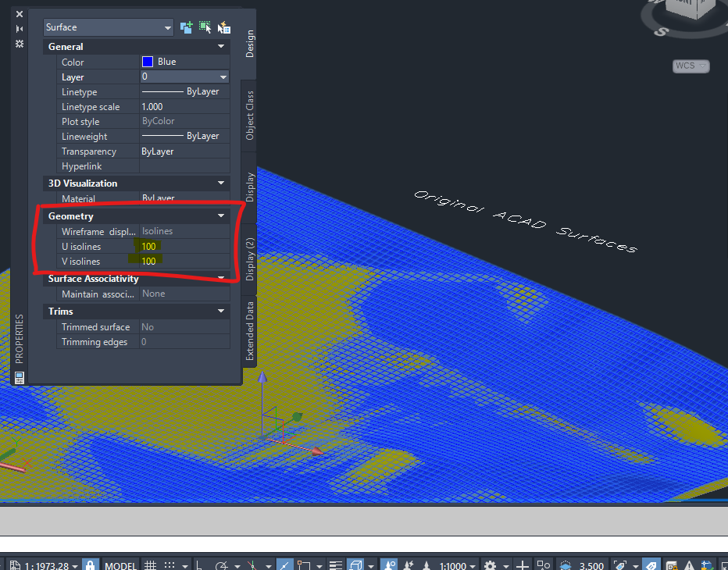Click the ViewCube in the viewport corner
This screenshot has width=728, height=570.
[x=689, y=9]
